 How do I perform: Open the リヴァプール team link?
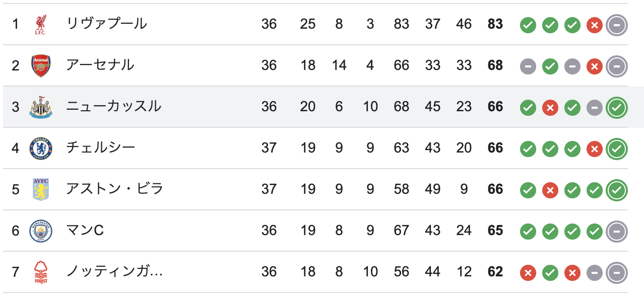[107, 24]
